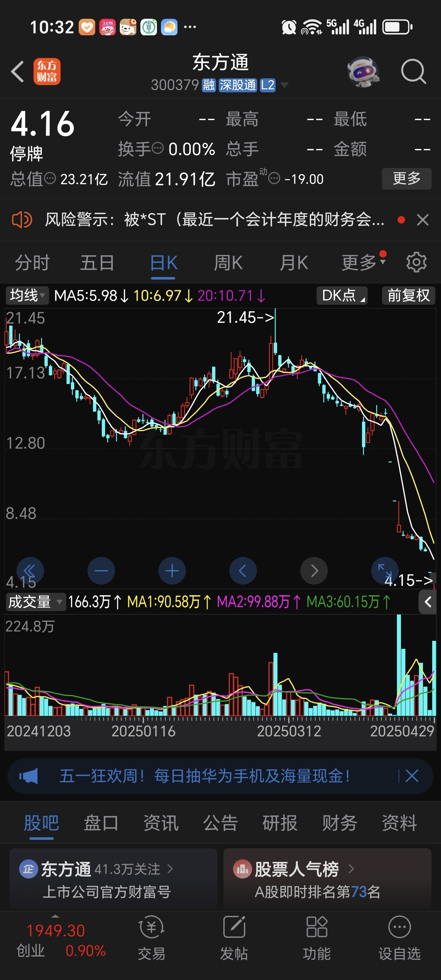Tap the promo megaphone icon

point(29,776)
